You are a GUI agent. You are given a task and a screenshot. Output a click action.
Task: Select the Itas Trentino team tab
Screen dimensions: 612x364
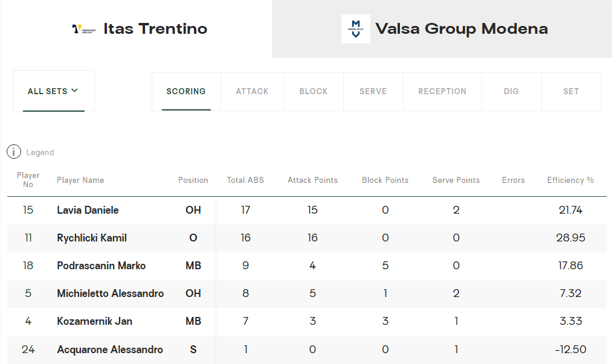(x=155, y=29)
